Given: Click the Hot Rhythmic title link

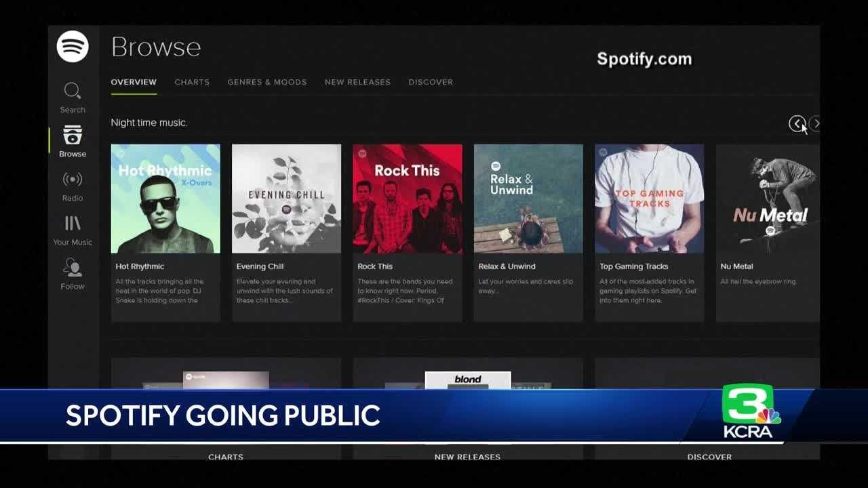Looking at the screenshot, I should pyautogui.click(x=140, y=266).
